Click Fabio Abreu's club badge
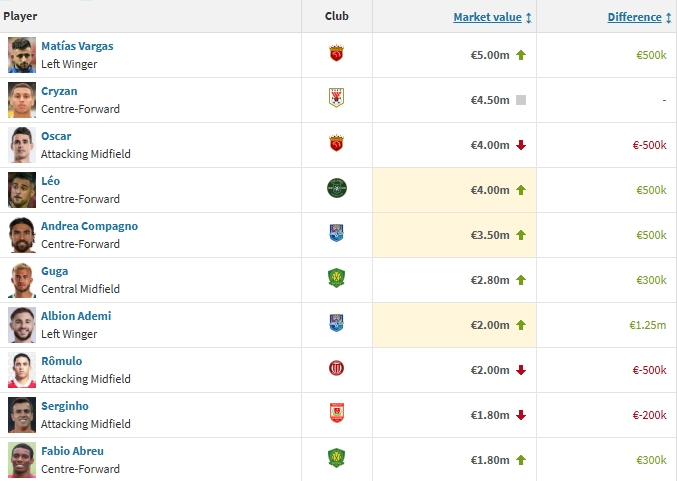 coord(336,458)
